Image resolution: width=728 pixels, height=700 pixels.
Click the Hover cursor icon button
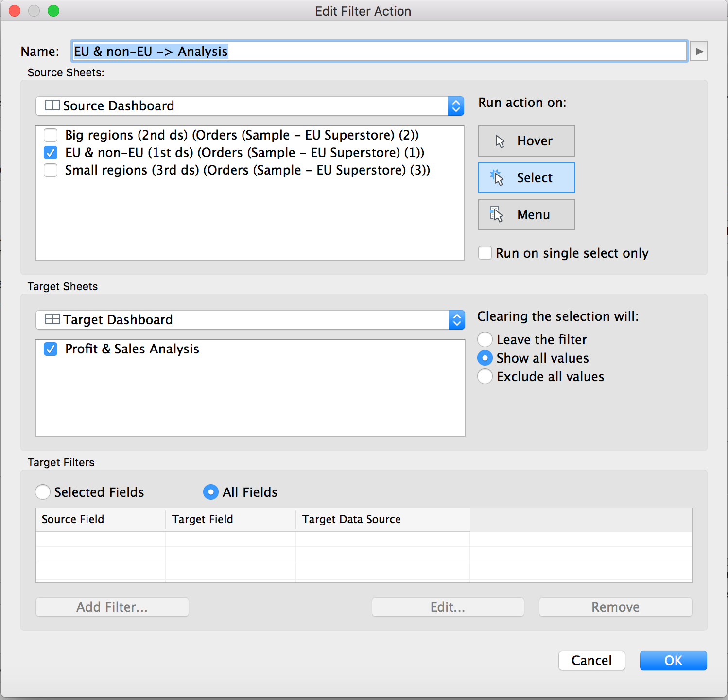click(500, 141)
